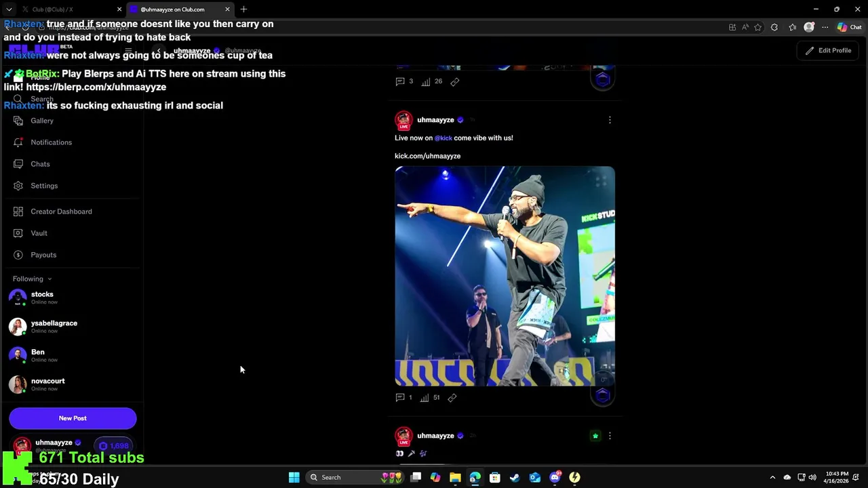The width and height of the screenshot is (868, 488).
Task: Open Copilot Chat in browser
Action: (x=849, y=27)
